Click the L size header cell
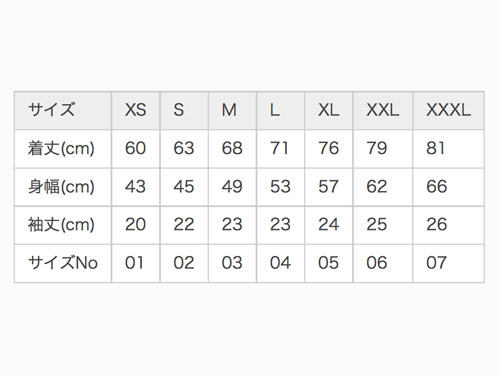The height and width of the screenshot is (375, 500). [280, 110]
